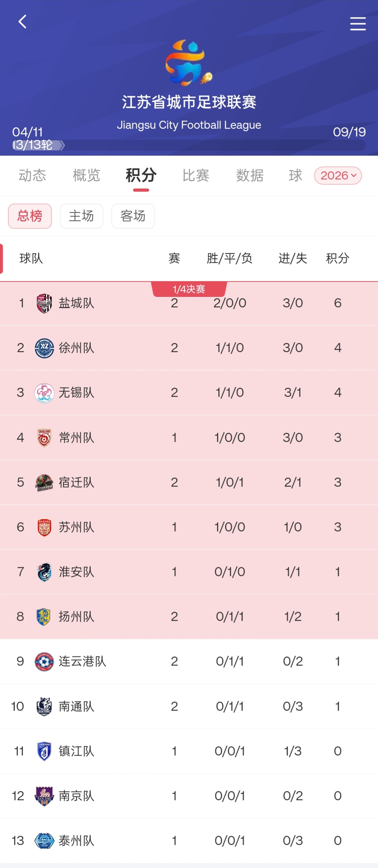This screenshot has width=378, height=868.
Task: Tap the back arrow icon
Action: pyautogui.click(x=22, y=22)
